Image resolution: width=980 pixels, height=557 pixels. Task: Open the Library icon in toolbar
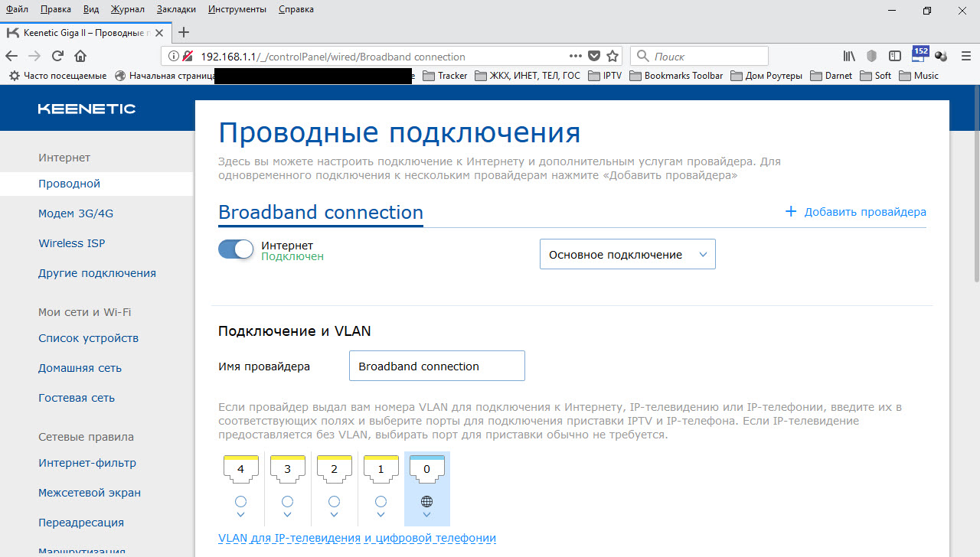click(x=849, y=56)
